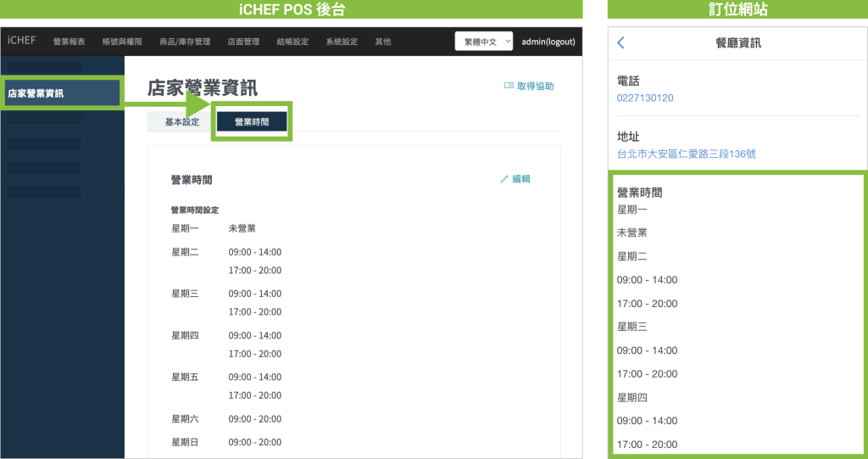Image resolution: width=868 pixels, height=459 pixels.
Task: Click the 其他 menu item
Action: (383, 42)
